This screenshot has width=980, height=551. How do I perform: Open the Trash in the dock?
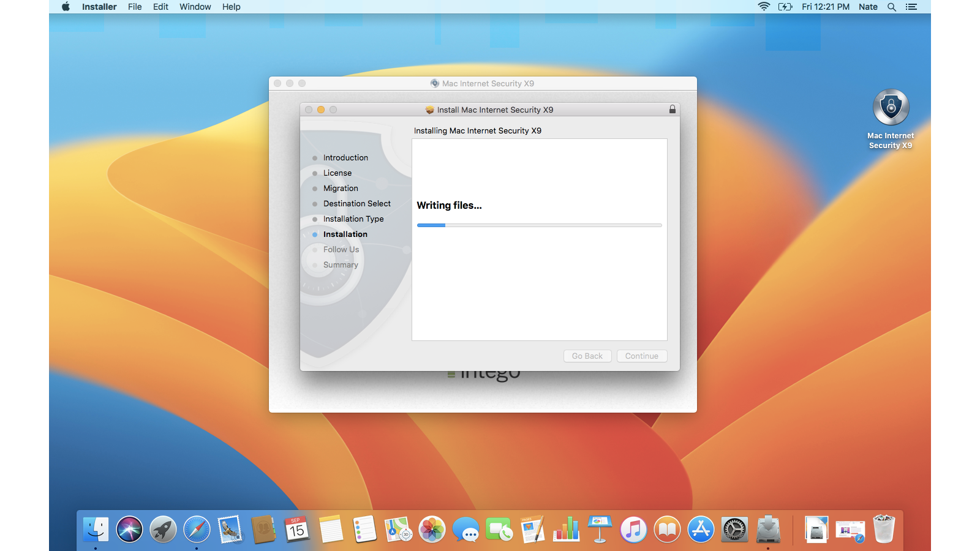884,530
